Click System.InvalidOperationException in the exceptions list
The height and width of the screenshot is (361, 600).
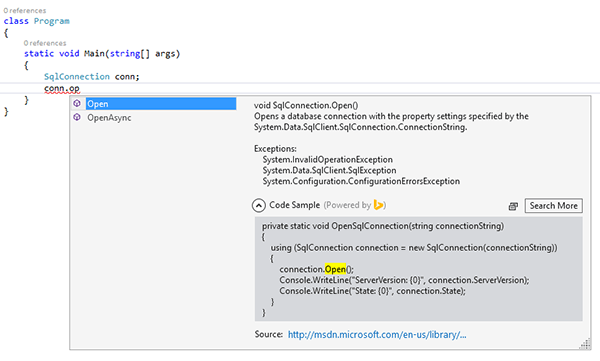click(x=328, y=160)
